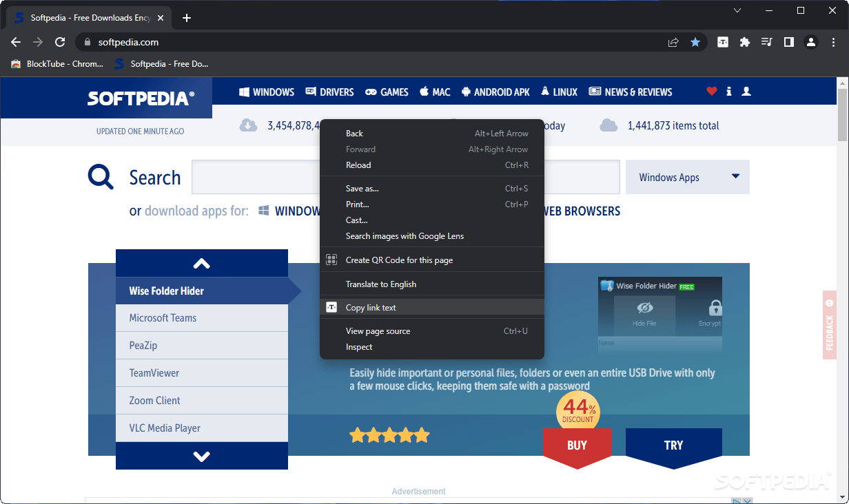The height and width of the screenshot is (504, 849).
Task: Toggle the heart favorites icon in the navbar
Action: tap(711, 91)
